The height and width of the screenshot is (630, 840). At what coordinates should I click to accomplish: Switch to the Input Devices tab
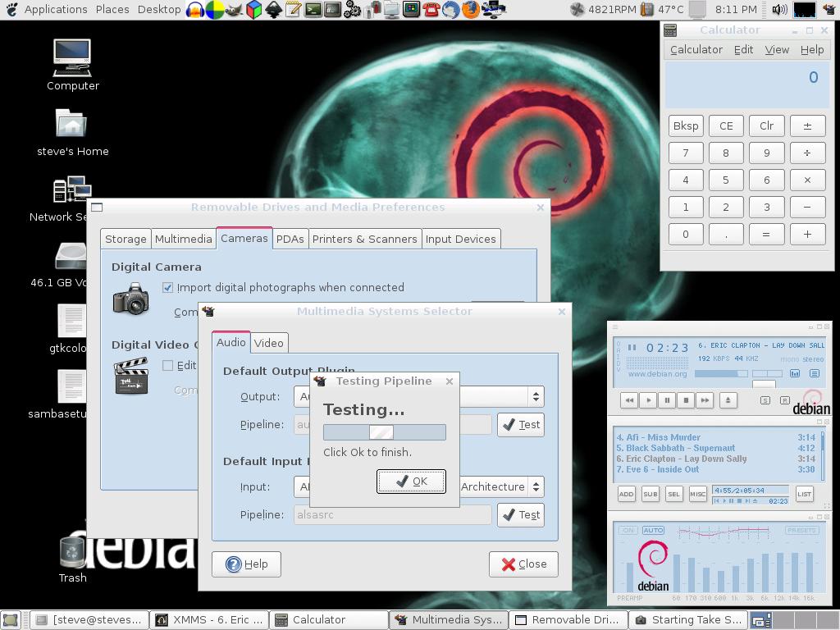point(461,239)
